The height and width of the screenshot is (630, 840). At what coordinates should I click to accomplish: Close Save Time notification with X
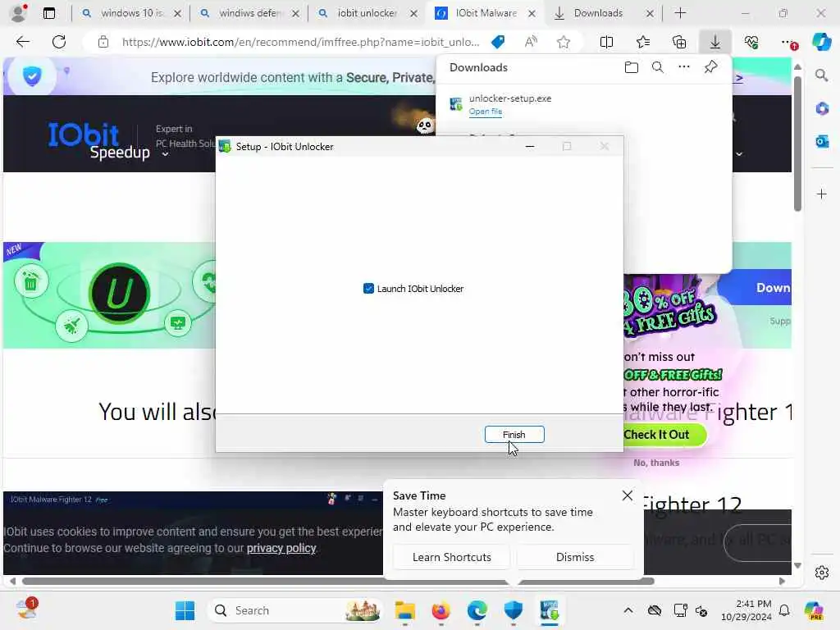(x=628, y=495)
